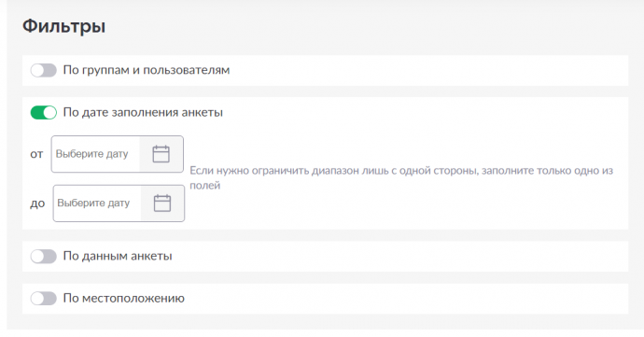The image size is (644, 337).
Task: Select the "По данным анкеты" label text
Action: pos(118,257)
